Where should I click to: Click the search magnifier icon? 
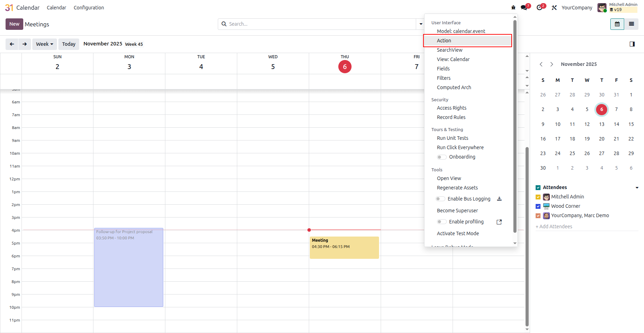(x=224, y=24)
